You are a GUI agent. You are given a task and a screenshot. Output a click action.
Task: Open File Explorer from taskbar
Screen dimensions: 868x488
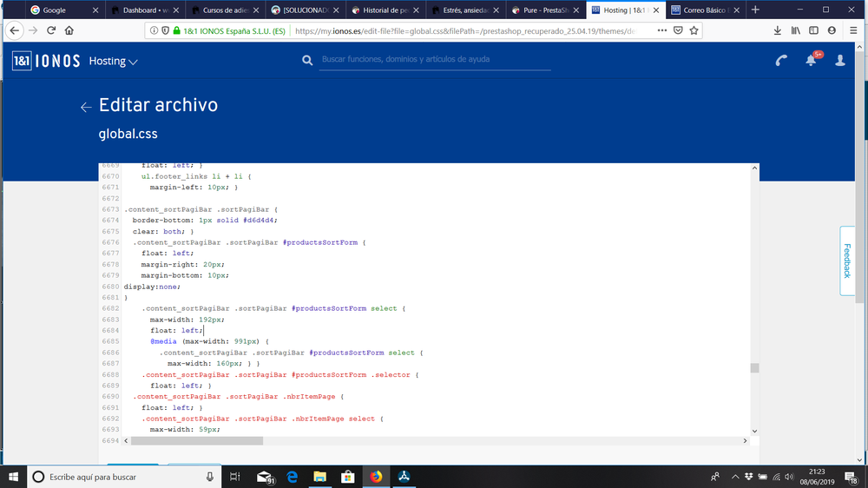pos(320,477)
